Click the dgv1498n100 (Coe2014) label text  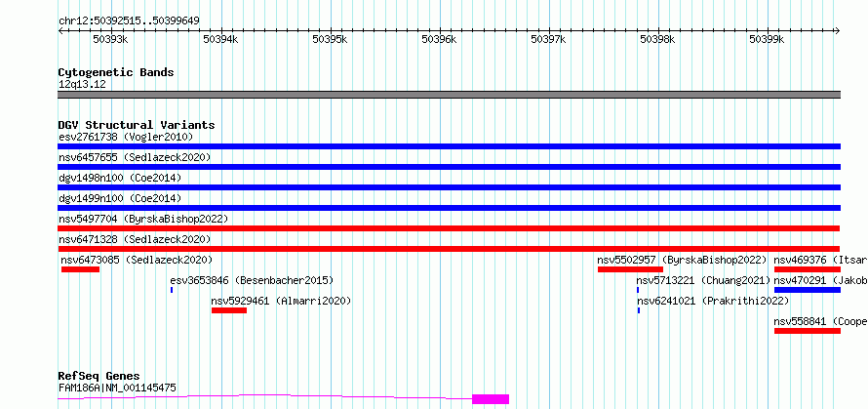tap(120, 178)
